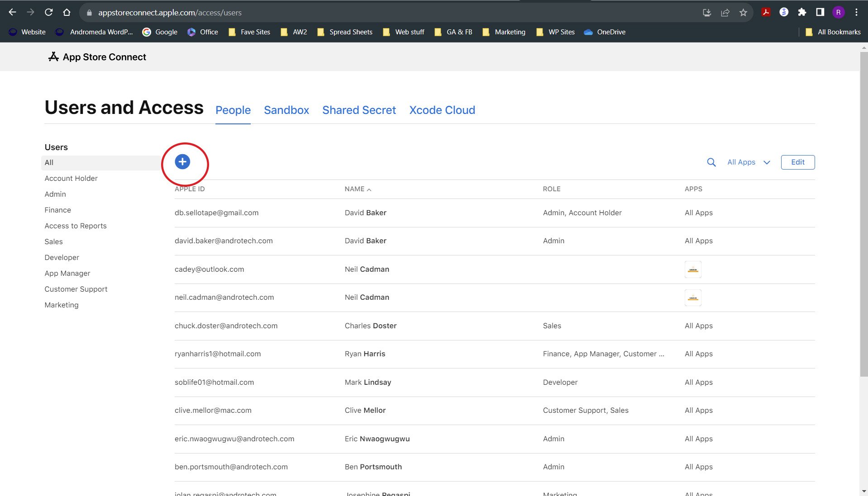
Task: Switch to the Xcode Cloud tab
Action: (442, 110)
